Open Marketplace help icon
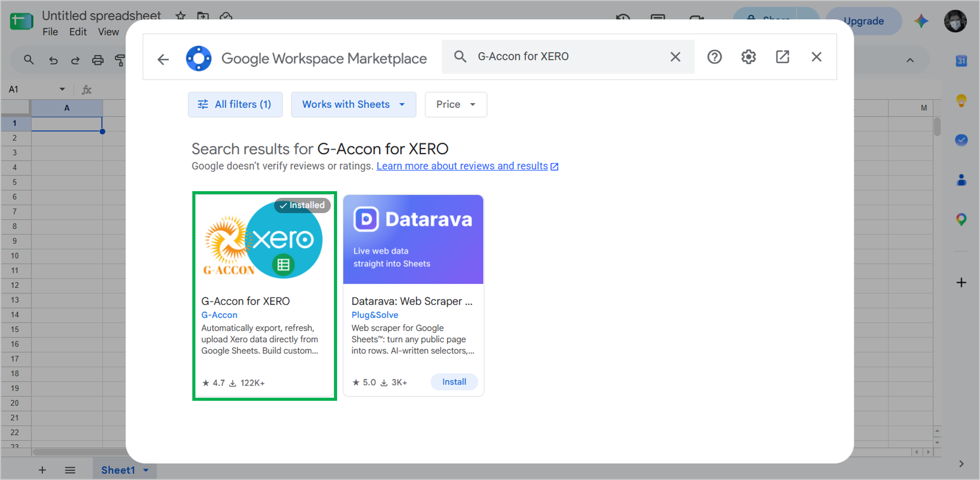This screenshot has width=980, height=480. coord(715,57)
